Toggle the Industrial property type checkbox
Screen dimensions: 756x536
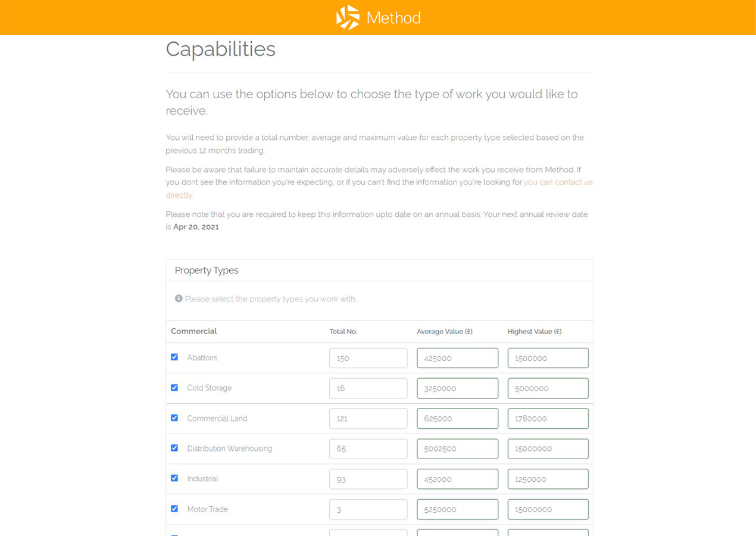tap(174, 478)
